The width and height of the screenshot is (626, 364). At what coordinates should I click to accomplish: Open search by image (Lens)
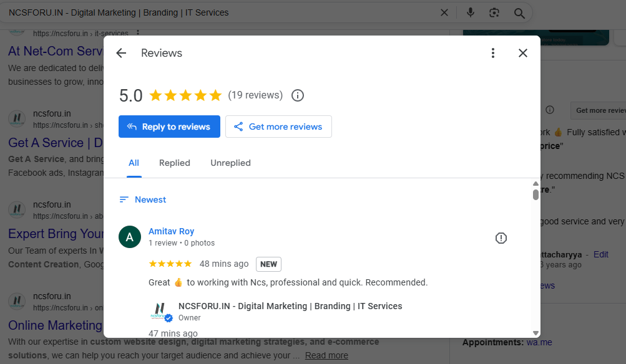[x=494, y=12]
